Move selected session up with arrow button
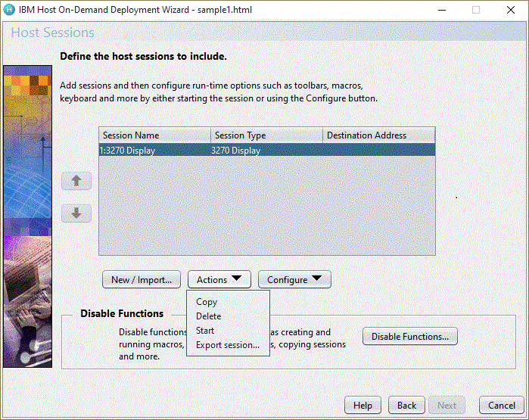 coord(76,181)
